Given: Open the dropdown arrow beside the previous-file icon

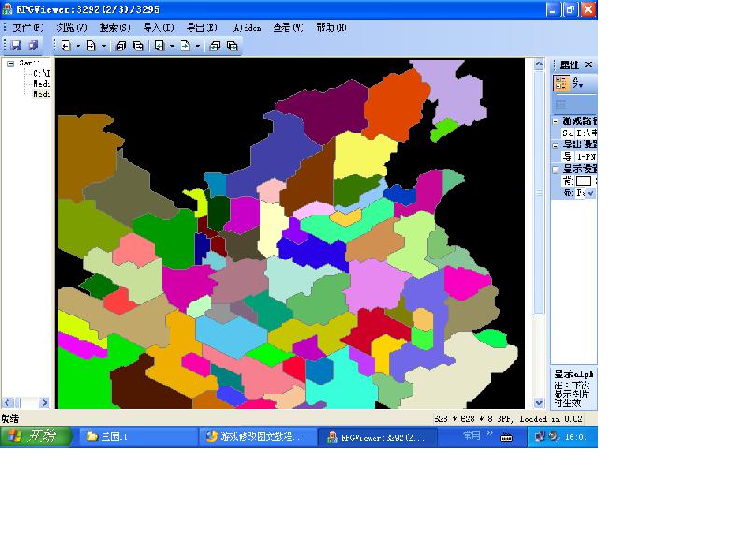Looking at the screenshot, I should click(78, 46).
